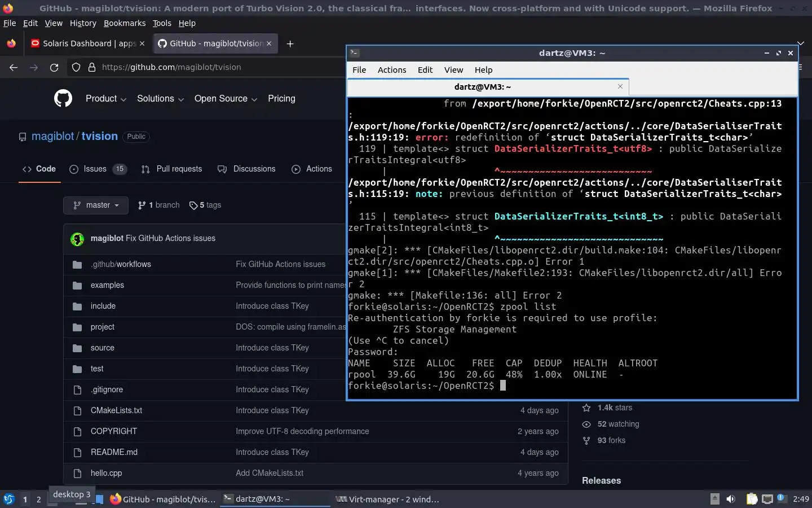Expand the Open Source dropdown

coord(226,98)
